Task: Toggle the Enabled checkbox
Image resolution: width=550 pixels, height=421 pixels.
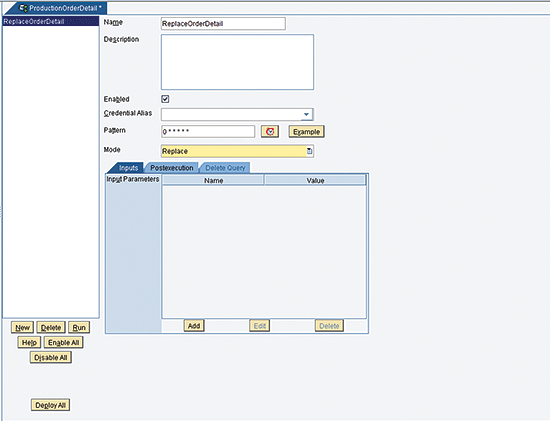Action: coord(165,99)
